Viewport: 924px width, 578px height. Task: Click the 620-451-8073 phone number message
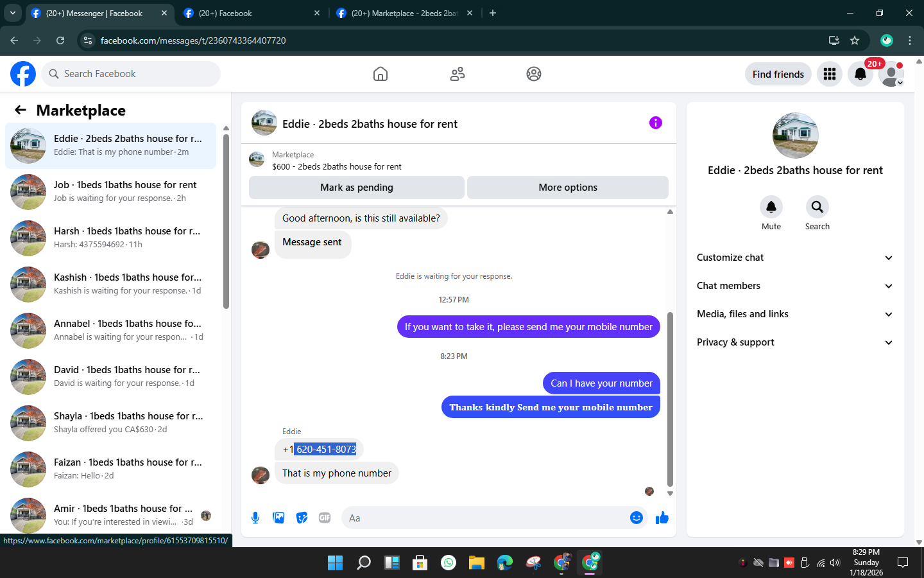click(x=319, y=450)
